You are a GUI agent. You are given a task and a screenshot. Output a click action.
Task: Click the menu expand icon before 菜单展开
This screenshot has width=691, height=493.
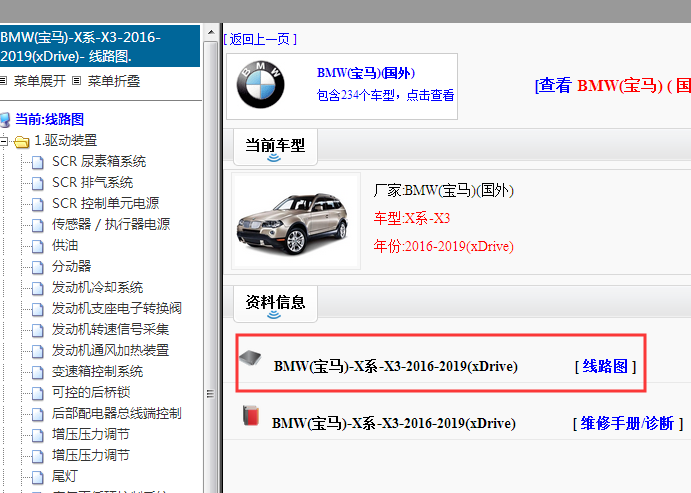[x=4, y=81]
